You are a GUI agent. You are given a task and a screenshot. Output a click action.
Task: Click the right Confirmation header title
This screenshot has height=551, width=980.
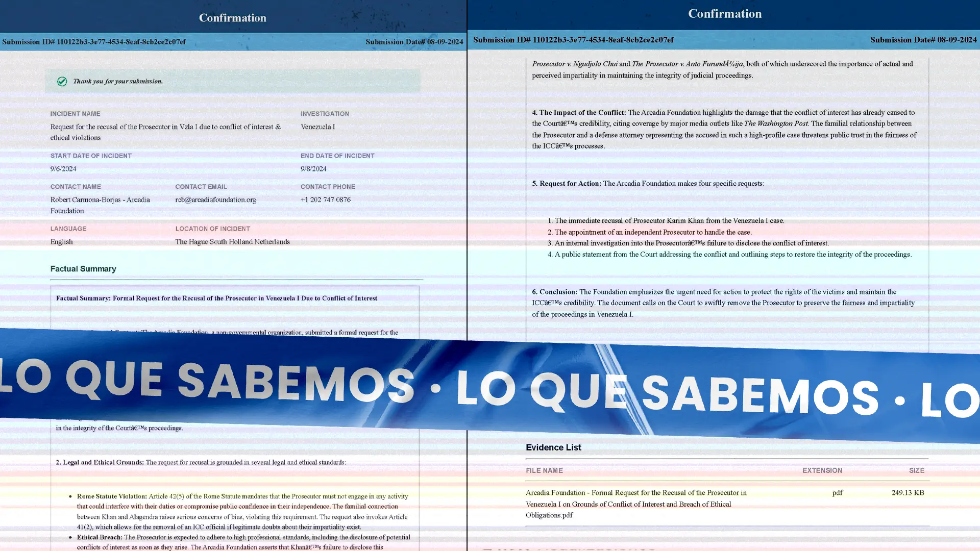point(724,14)
